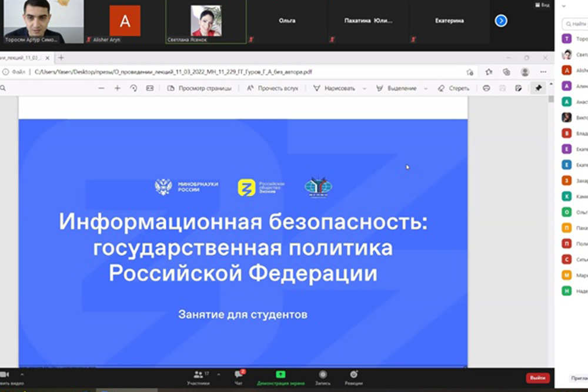Open the Chat panel in Zoom

pos(239,376)
